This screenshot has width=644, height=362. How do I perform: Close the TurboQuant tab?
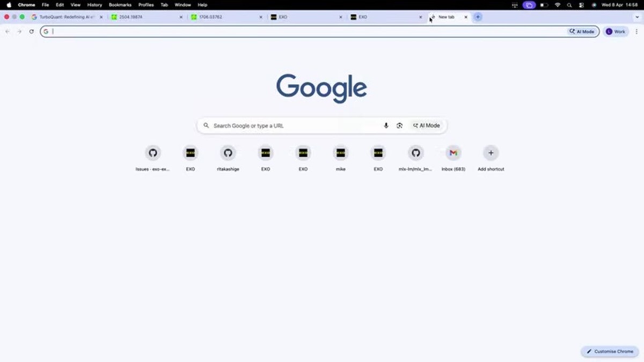tap(101, 17)
